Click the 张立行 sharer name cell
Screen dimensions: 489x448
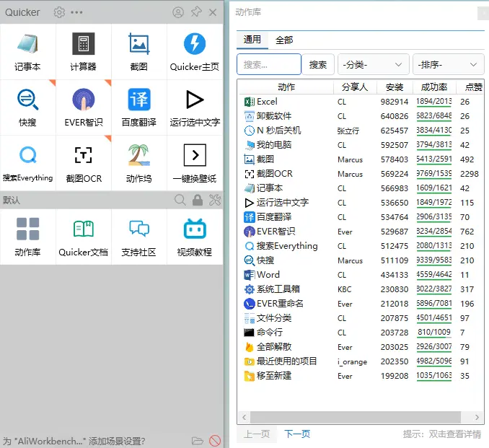(x=348, y=131)
